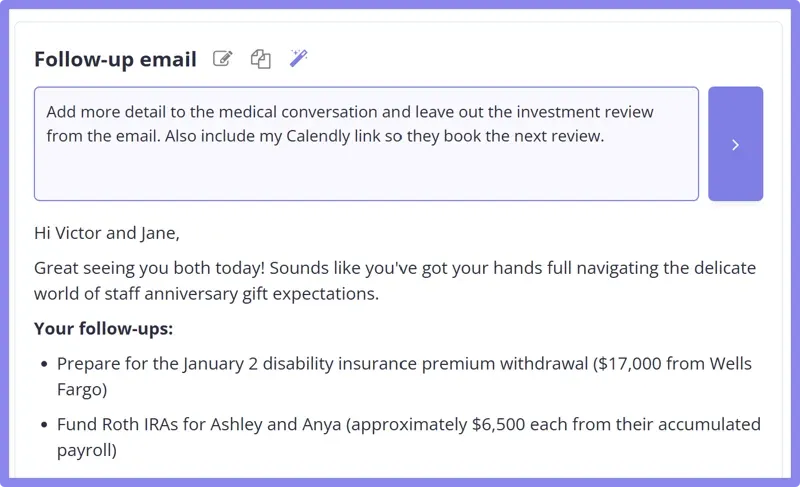The image size is (800, 487).
Task: Focus the email instructions text box
Action: (366, 172)
